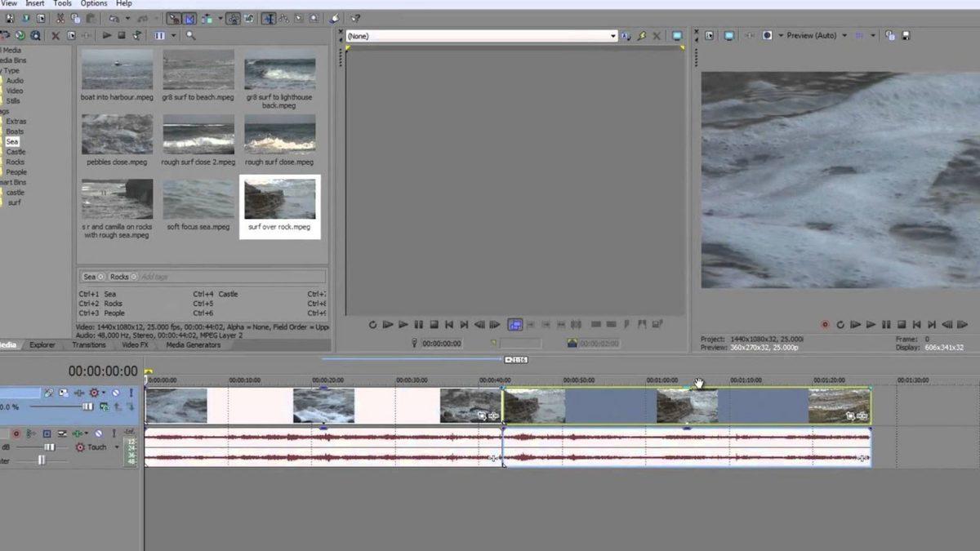Solo the audio track

coord(114,433)
